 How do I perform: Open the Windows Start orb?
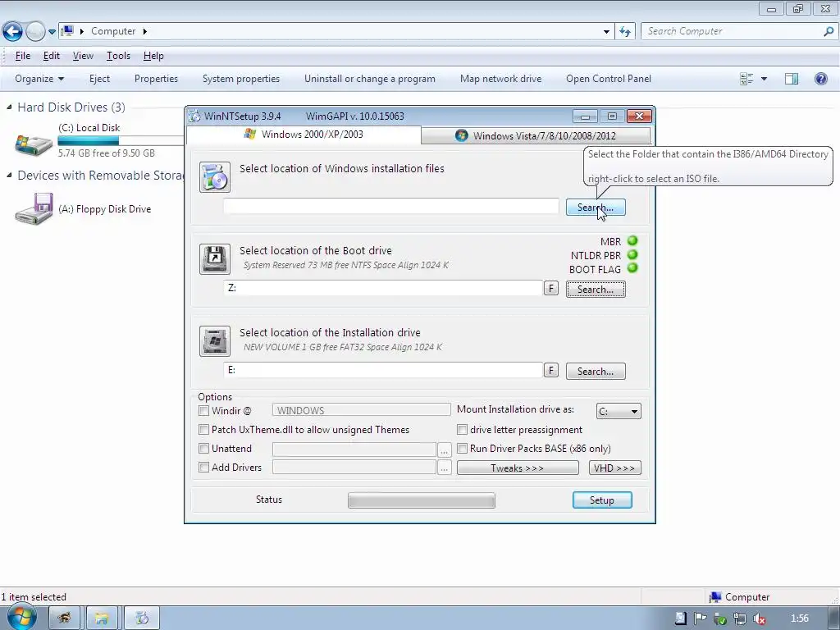pos(21,617)
